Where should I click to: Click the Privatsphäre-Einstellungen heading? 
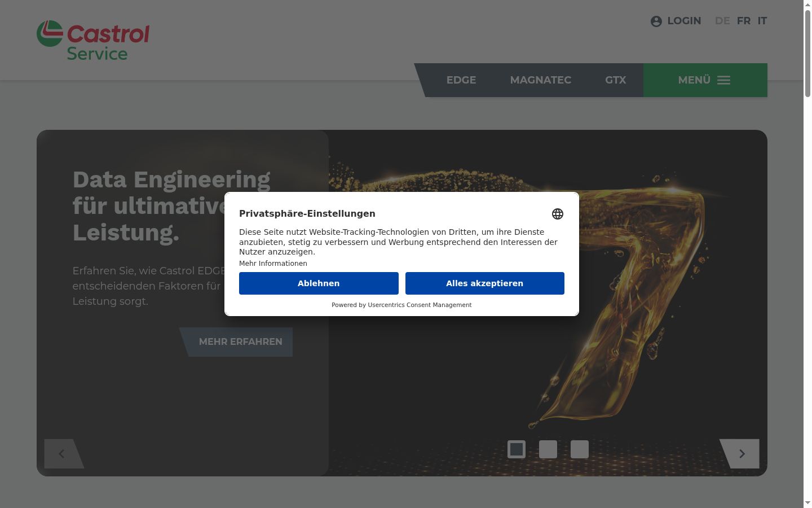[307, 213]
